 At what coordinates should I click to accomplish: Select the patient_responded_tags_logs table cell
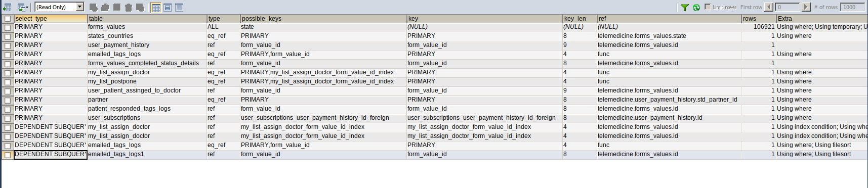147,109
